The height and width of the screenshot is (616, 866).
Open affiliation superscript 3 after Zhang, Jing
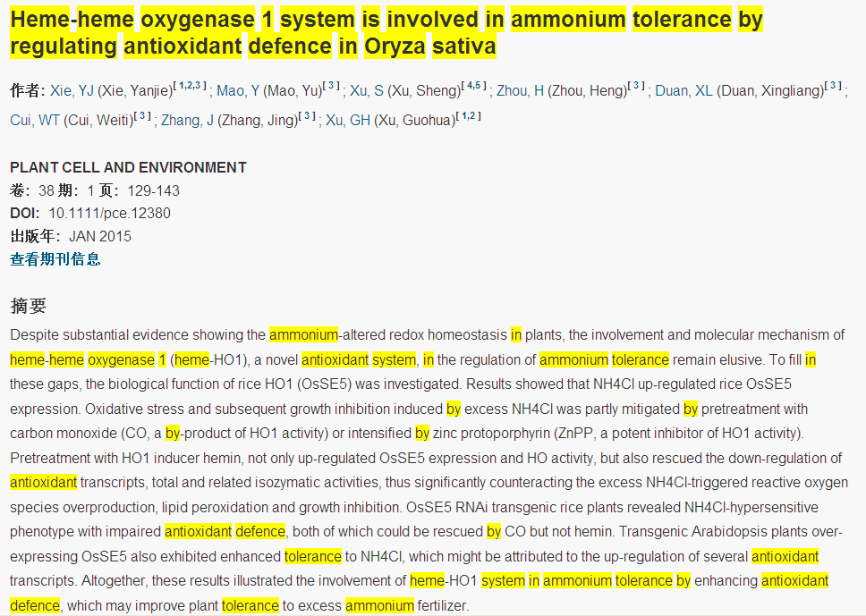click(307, 115)
